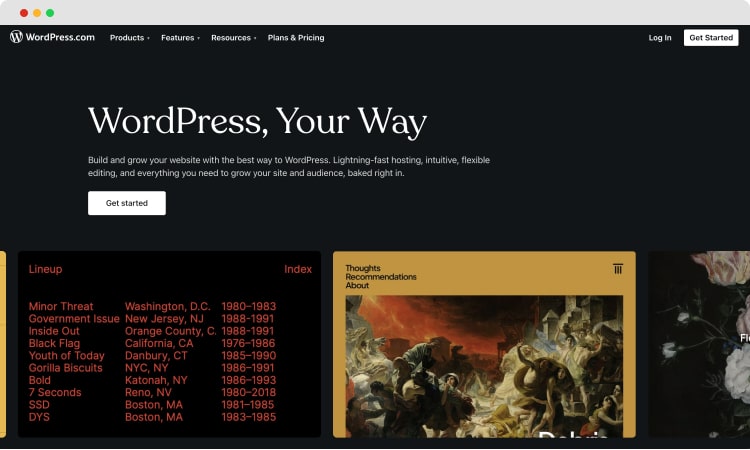The width and height of the screenshot is (750, 450).
Task: Click the painting image in the yellow card
Action: (484, 366)
